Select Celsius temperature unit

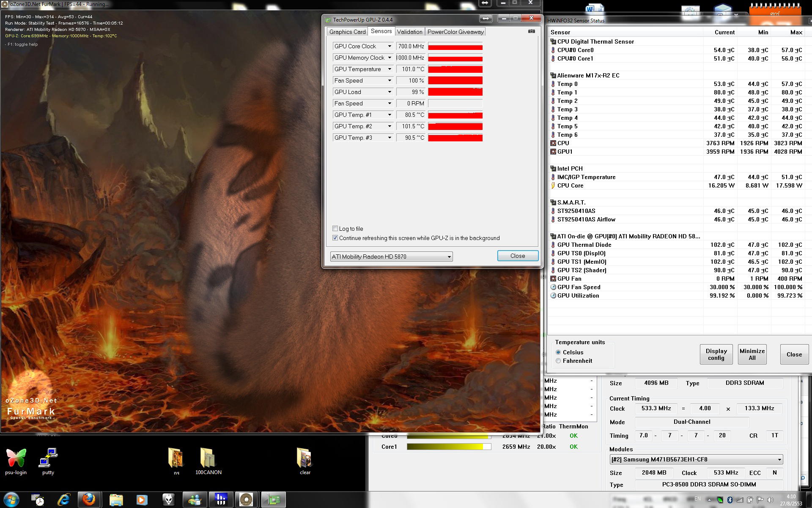pyautogui.click(x=558, y=352)
